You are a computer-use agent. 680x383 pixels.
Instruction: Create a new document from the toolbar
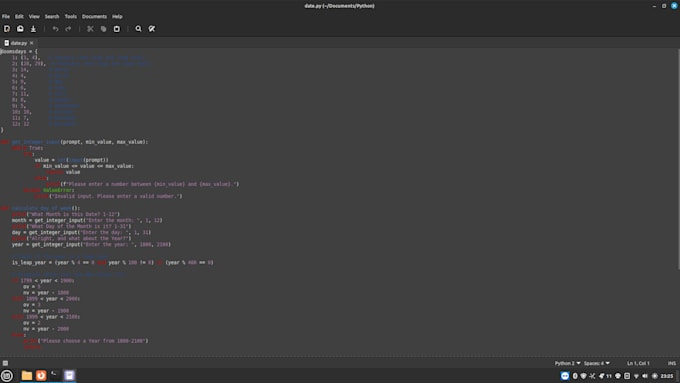tap(7, 29)
